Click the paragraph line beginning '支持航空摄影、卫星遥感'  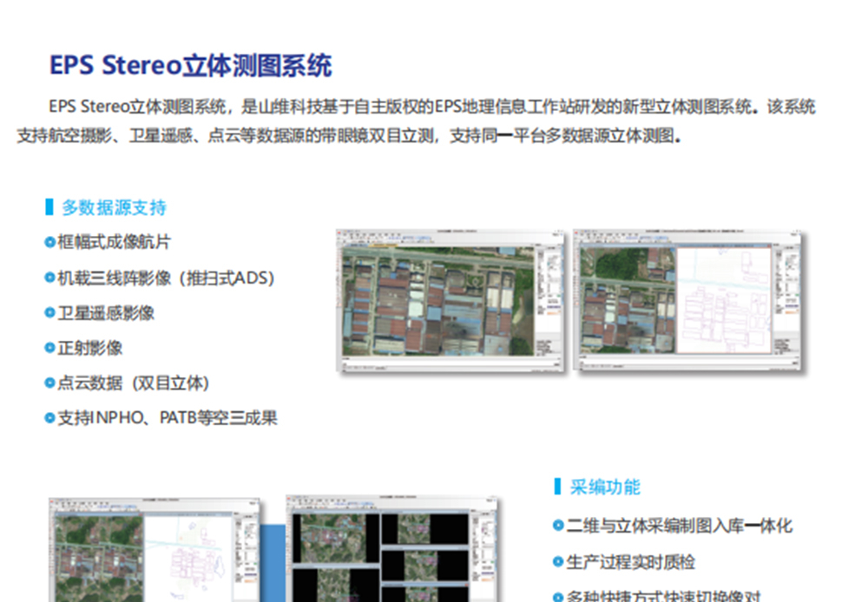point(349,135)
